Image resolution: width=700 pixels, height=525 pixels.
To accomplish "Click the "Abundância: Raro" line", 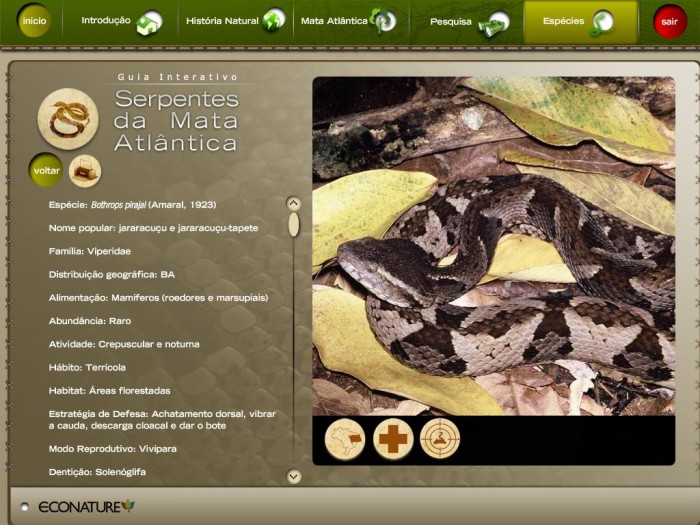I will point(90,321).
